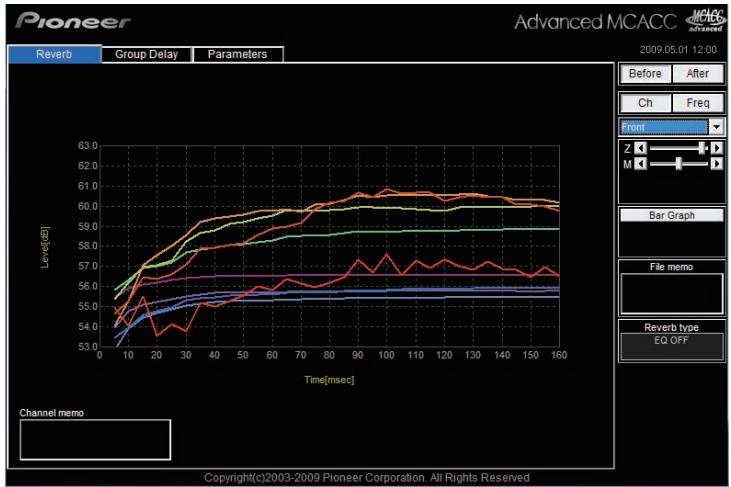
Task: Switch to the Reverb tab
Action: click(x=54, y=54)
